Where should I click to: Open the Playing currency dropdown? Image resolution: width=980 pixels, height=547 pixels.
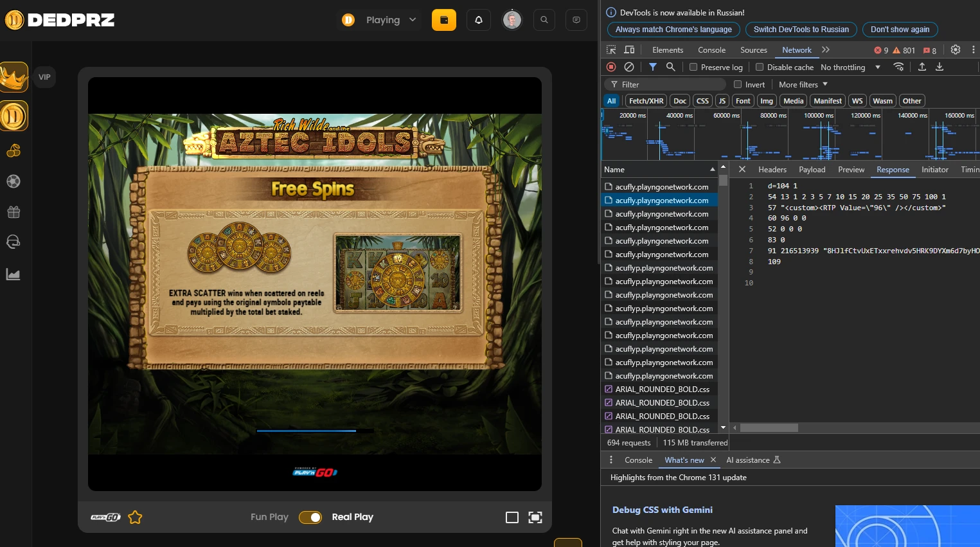tap(380, 20)
